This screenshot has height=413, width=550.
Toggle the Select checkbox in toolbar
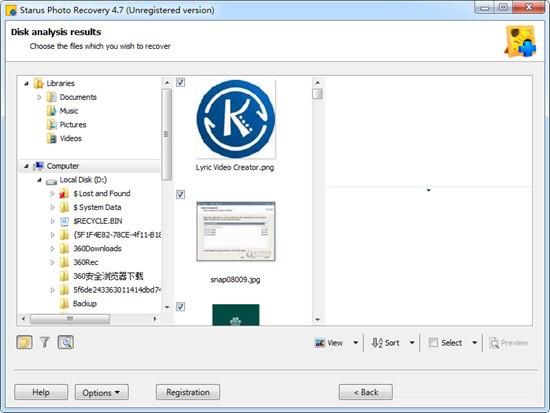[434, 342]
